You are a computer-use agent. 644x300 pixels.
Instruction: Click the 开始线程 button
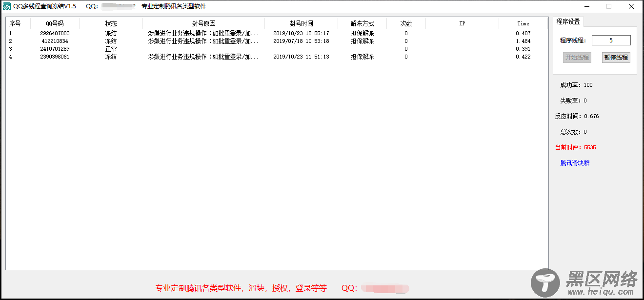click(577, 58)
